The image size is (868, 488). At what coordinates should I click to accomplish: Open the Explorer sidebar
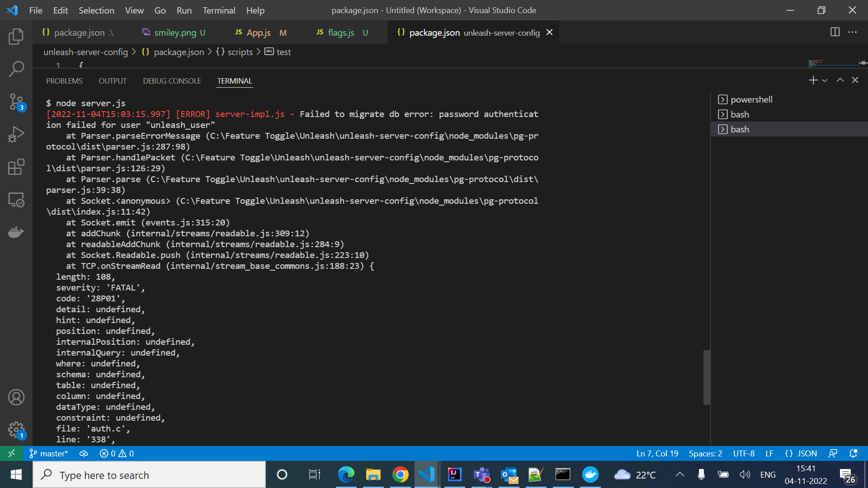tap(16, 36)
